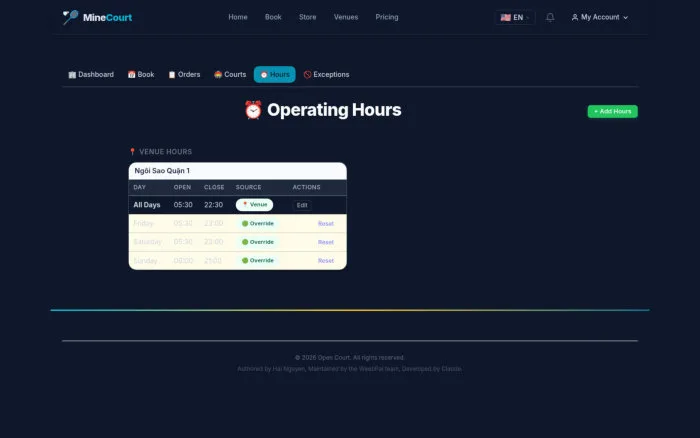700x438 pixels.
Task: Click the 22:30 closing time
Action: [x=213, y=205]
